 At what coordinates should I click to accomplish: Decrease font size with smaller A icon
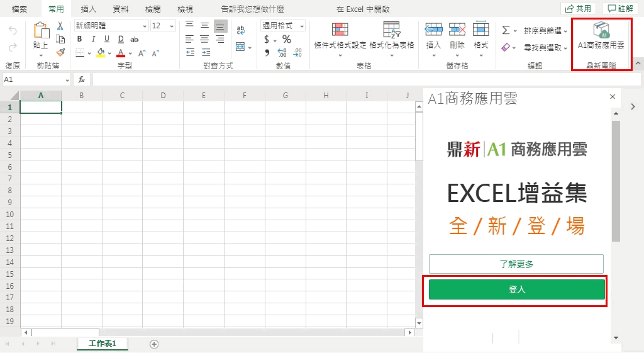coord(155,53)
